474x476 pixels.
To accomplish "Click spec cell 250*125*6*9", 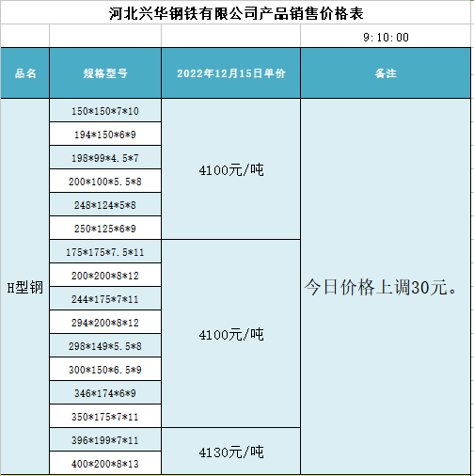I will click(105, 229).
